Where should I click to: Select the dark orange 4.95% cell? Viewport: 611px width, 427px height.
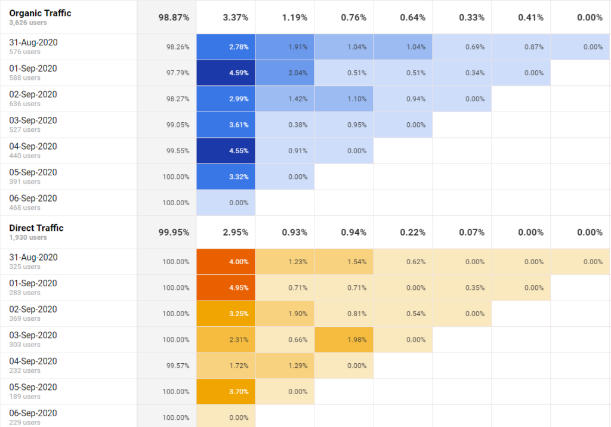coord(225,288)
